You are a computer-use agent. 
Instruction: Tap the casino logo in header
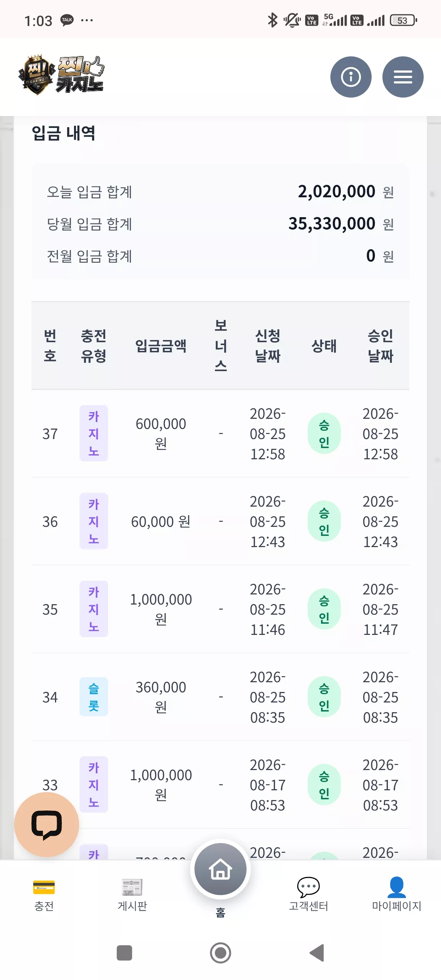[61, 74]
